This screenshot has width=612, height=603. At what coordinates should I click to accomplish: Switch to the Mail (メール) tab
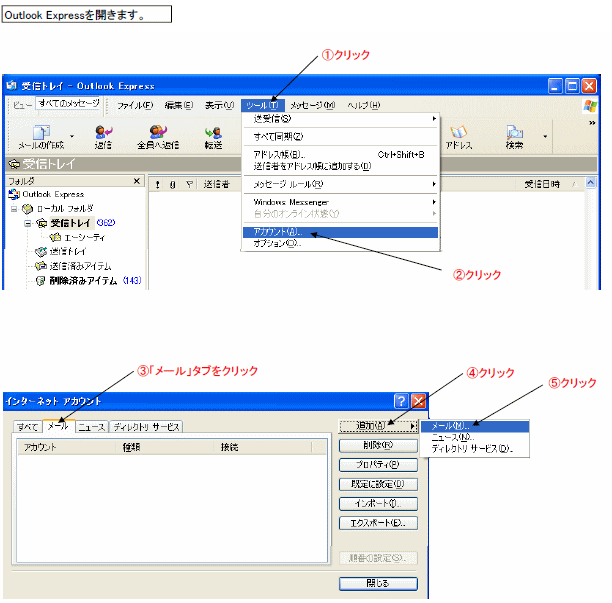pyautogui.click(x=58, y=426)
